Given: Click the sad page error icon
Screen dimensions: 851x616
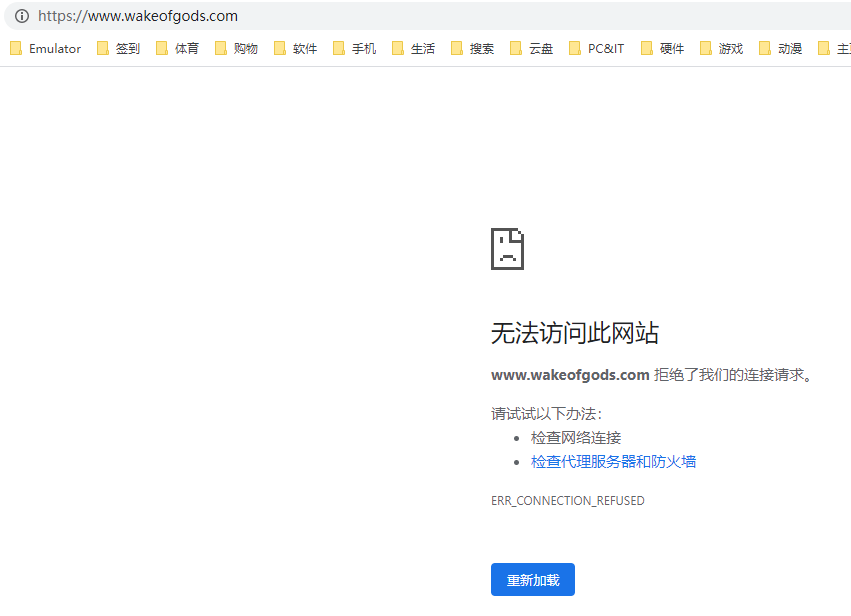Looking at the screenshot, I should [x=507, y=249].
